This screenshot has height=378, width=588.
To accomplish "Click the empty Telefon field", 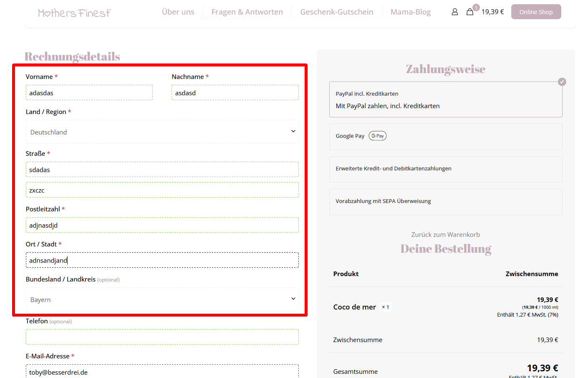I will [162, 337].
